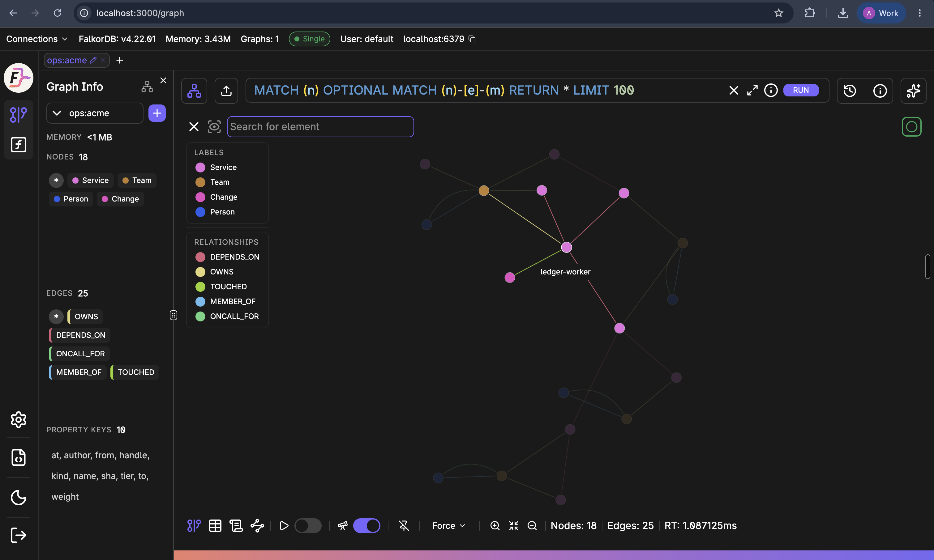Click the OWNS edge filter chip
This screenshot has height=560, width=934.
(85, 316)
